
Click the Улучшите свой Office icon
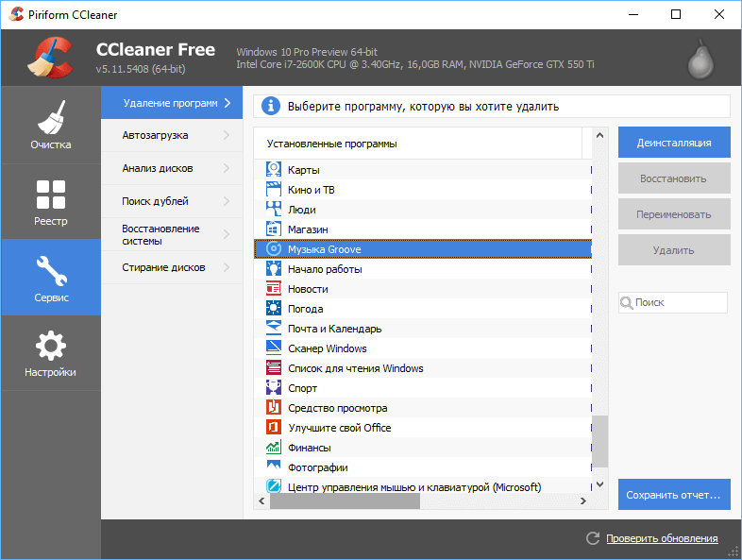pos(274,428)
